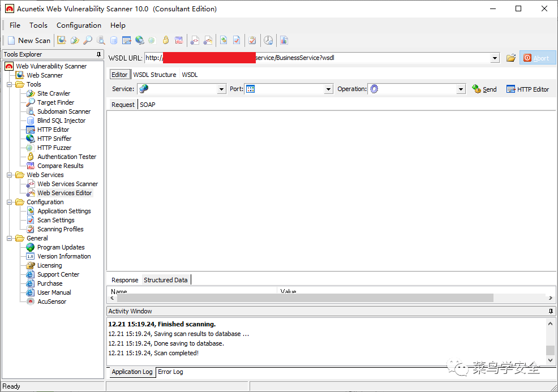The height and width of the screenshot is (392, 558).
Task: Switch to the WSDL Structure tab
Action: [x=155, y=75]
